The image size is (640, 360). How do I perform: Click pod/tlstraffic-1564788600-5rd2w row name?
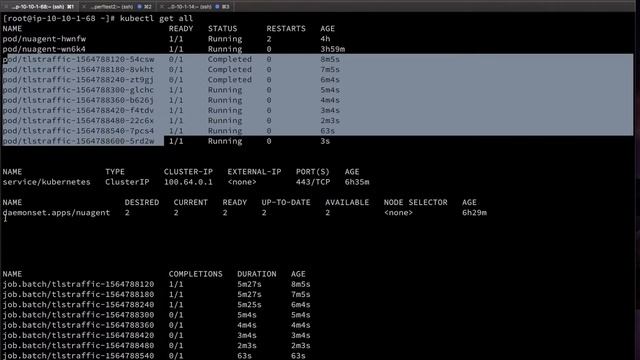(78, 141)
